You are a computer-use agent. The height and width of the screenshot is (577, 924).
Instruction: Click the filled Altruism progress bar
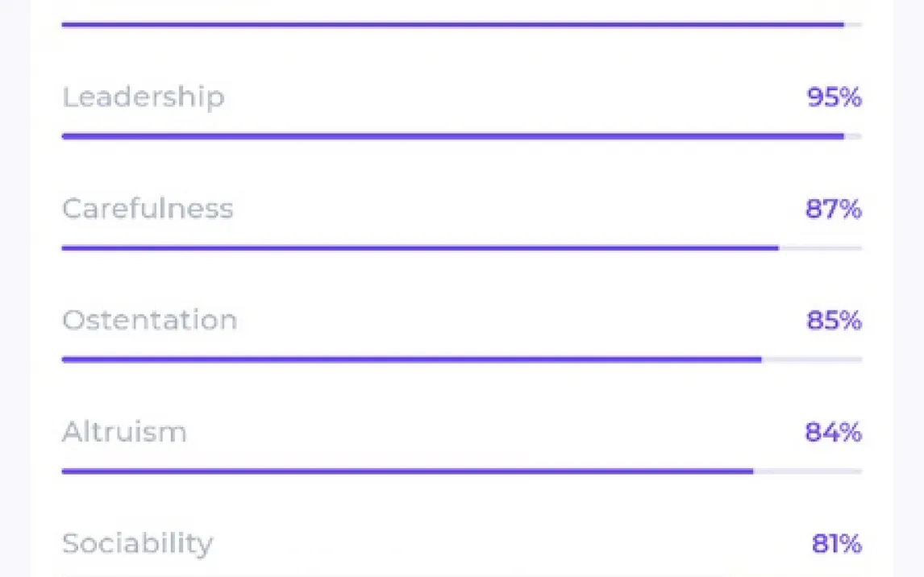click(407, 471)
